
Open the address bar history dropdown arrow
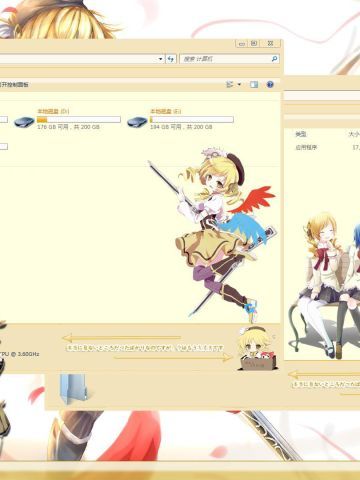coord(161,59)
